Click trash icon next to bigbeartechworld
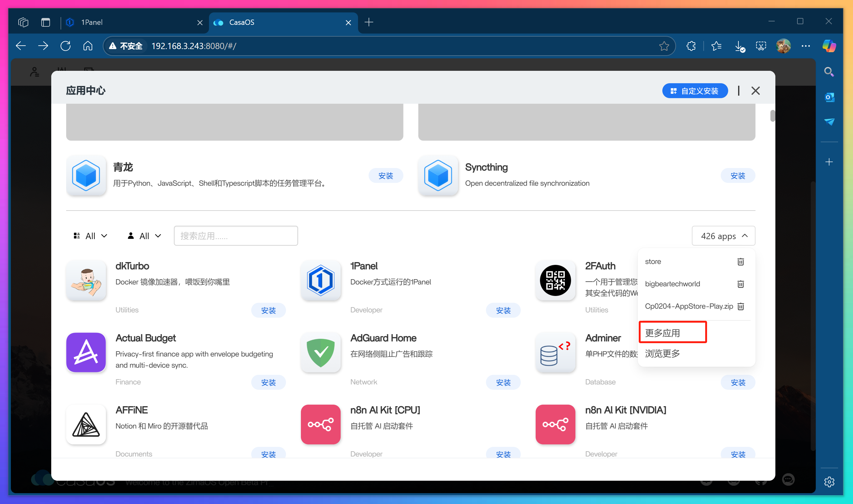 click(x=741, y=284)
